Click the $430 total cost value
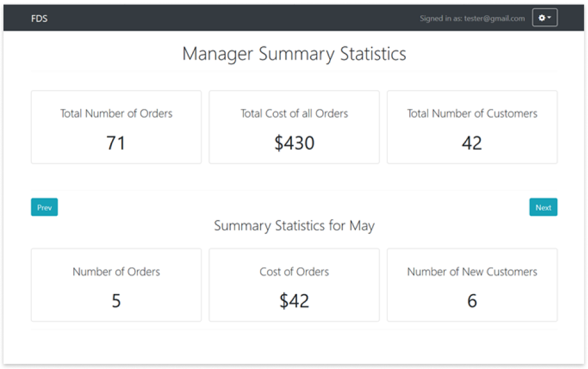Image resolution: width=588 pixels, height=369 pixels. [x=294, y=143]
